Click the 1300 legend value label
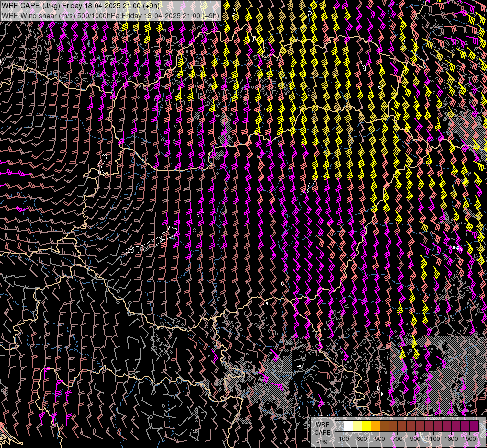 tap(451, 439)
